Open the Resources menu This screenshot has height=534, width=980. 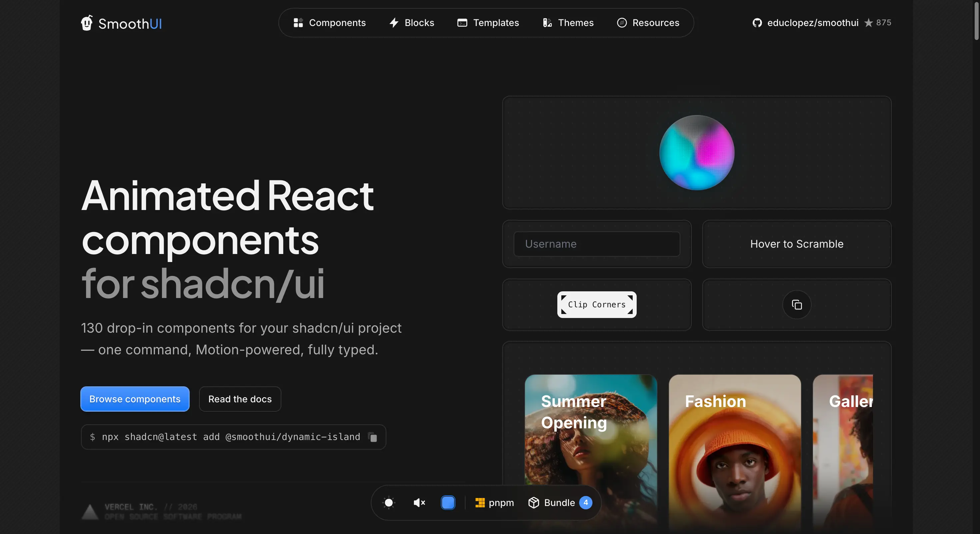pos(648,23)
